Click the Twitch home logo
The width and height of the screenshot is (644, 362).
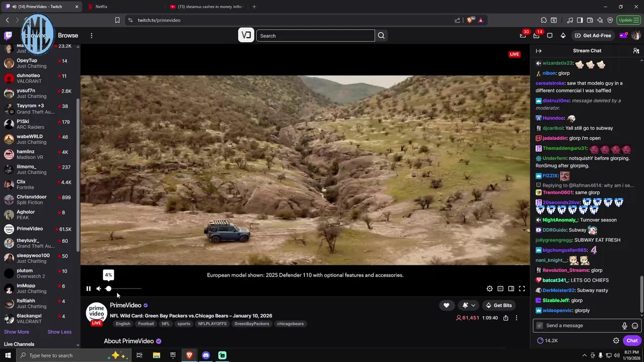(8, 35)
